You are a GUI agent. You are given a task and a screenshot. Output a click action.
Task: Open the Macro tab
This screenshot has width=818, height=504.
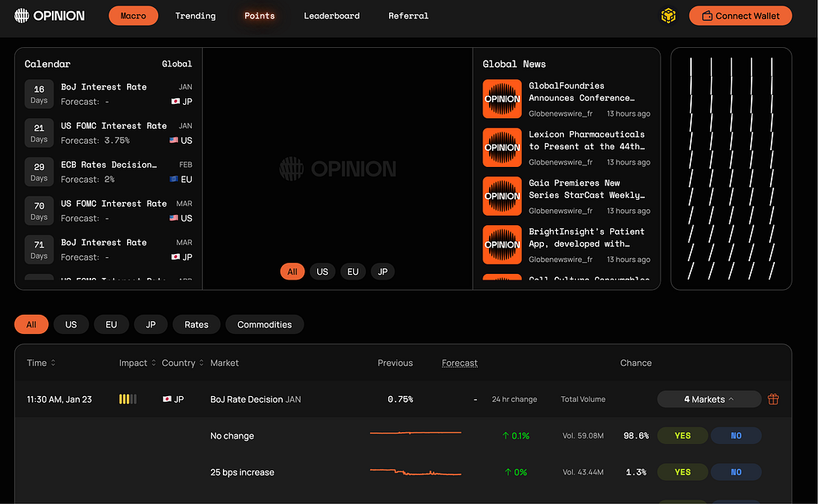pyautogui.click(x=133, y=16)
